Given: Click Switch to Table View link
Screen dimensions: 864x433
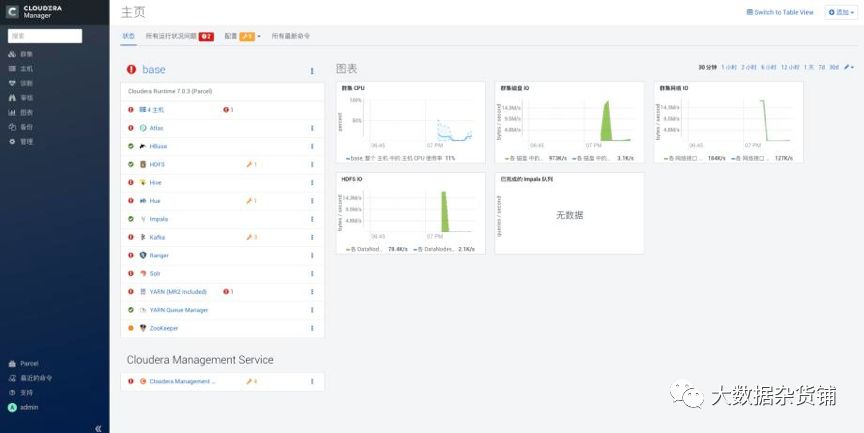Looking at the screenshot, I should point(780,12).
